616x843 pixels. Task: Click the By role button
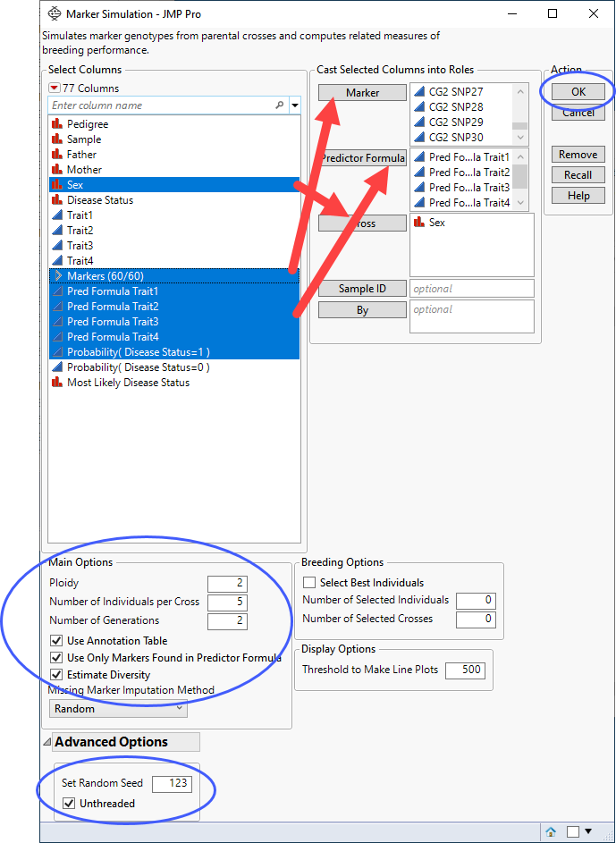[362, 310]
